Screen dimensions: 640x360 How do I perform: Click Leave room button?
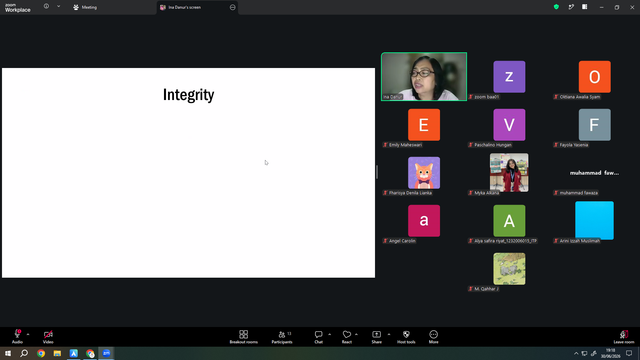pos(624,337)
